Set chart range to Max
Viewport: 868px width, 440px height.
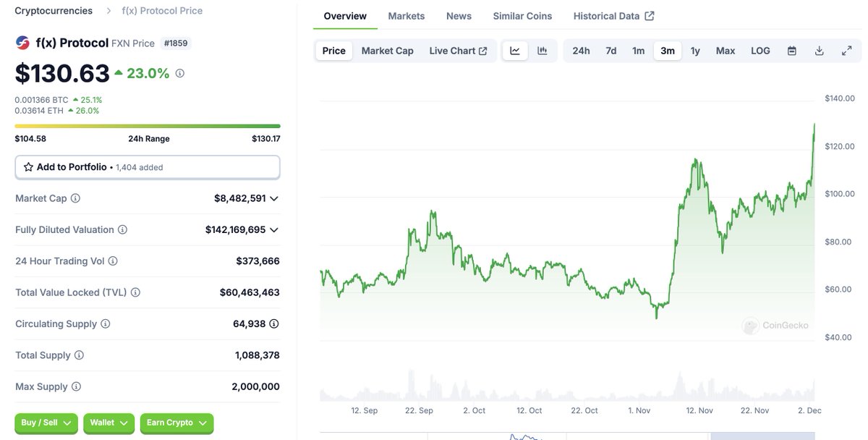pos(726,51)
